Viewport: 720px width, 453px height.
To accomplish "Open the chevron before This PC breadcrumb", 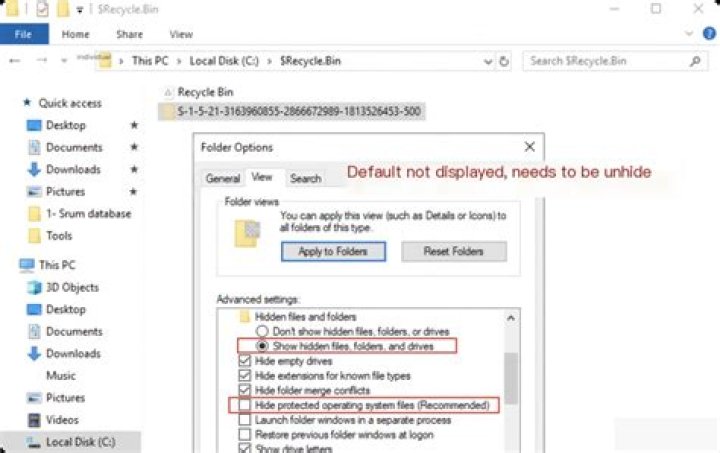I will pyautogui.click(x=121, y=61).
